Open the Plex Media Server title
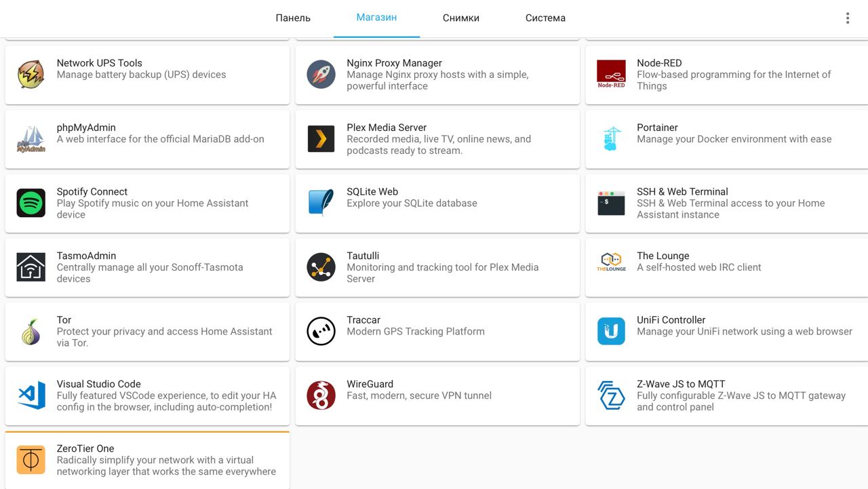868x489 pixels. pyautogui.click(x=387, y=128)
